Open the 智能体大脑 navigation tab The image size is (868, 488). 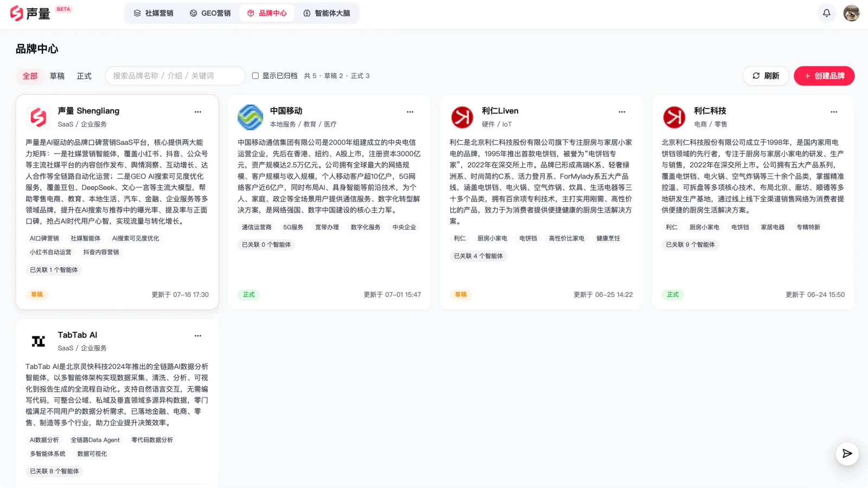[327, 13]
